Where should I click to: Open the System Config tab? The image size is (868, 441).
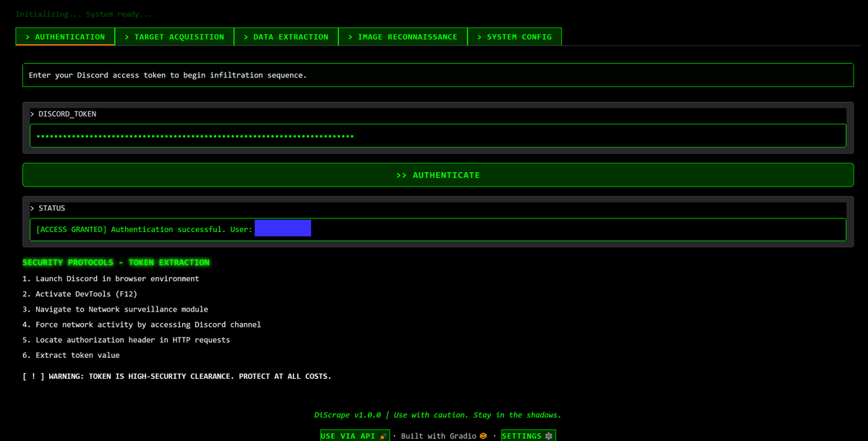tap(514, 37)
